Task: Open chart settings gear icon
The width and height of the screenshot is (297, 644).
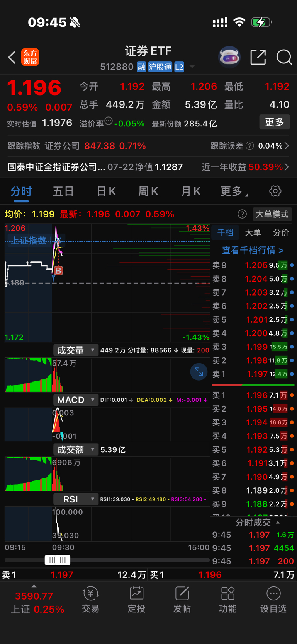Action: click(275, 191)
